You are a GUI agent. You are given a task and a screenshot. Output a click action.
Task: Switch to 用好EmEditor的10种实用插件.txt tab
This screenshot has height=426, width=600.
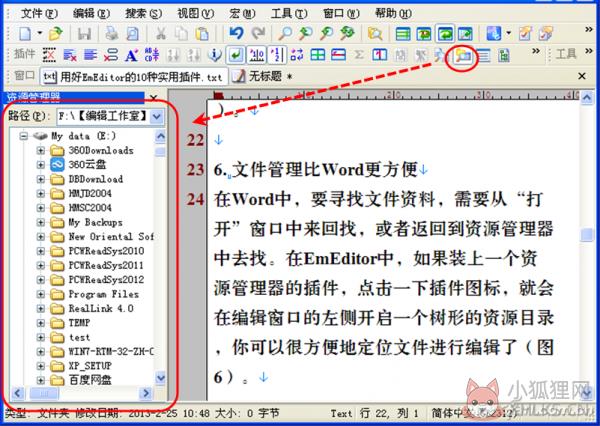[134, 77]
